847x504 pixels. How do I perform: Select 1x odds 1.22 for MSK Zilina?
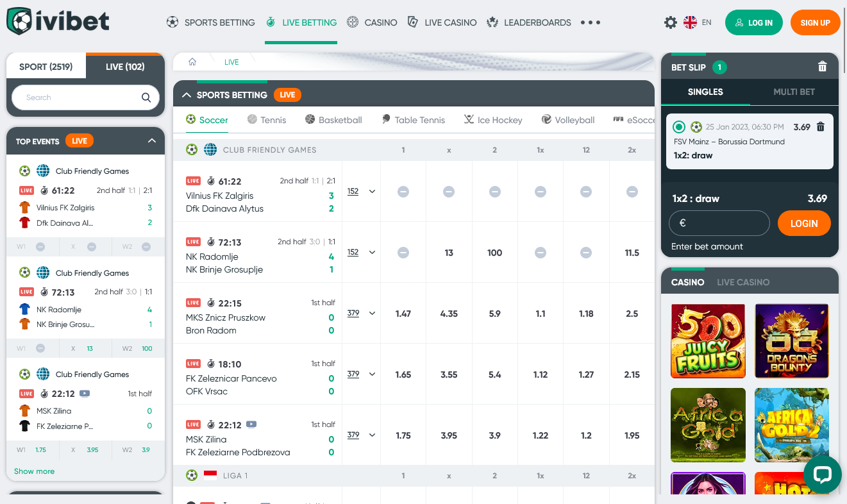click(x=541, y=435)
